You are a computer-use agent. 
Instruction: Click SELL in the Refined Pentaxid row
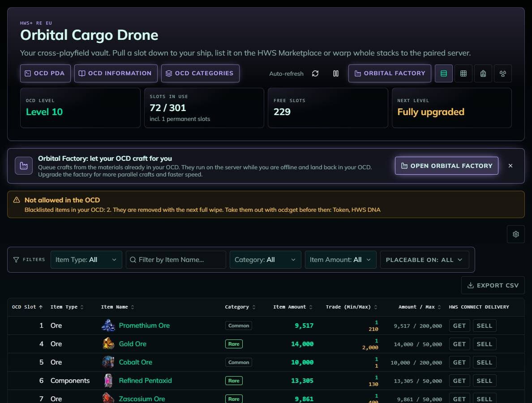[485, 381]
